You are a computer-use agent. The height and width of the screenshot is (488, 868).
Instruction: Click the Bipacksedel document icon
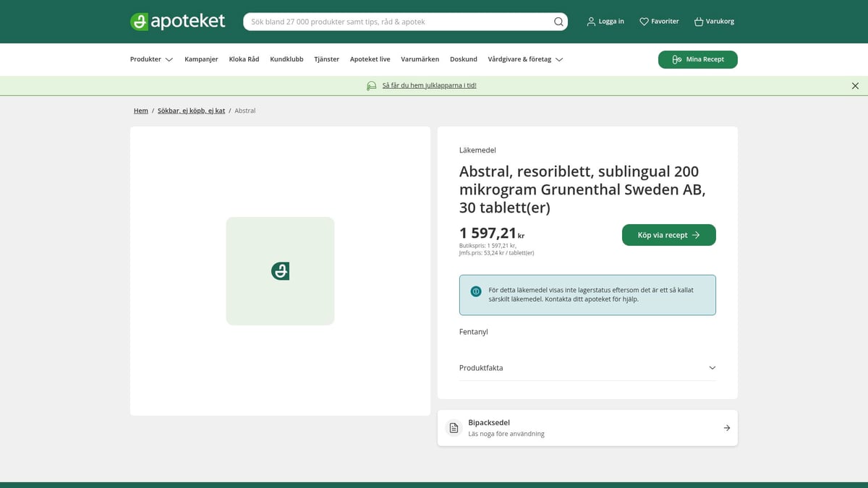[454, 428]
